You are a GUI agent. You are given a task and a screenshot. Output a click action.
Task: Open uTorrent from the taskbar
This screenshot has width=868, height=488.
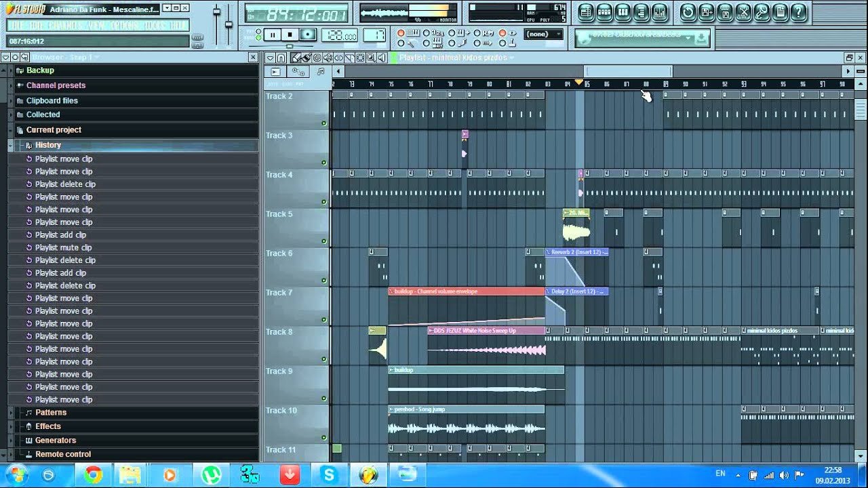coord(212,475)
